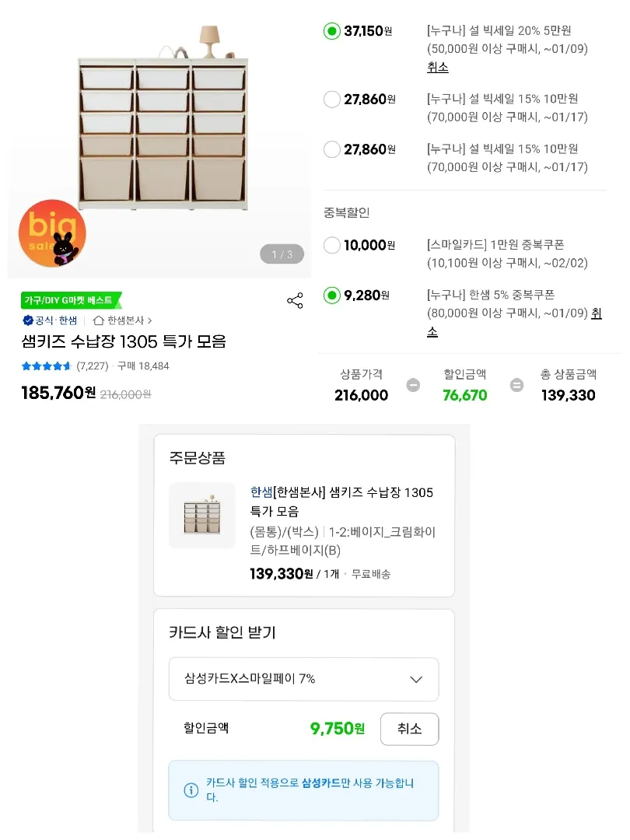Open the 삼성카드X스마일페이 7% dropdown
The height and width of the screenshot is (840, 630).
[x=304, y=679]
